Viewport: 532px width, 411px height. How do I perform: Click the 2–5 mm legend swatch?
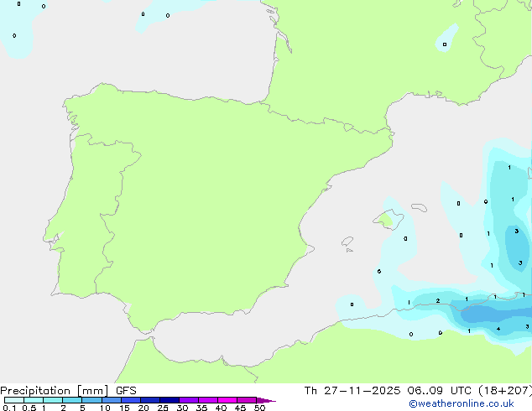click(x=72, y=400)
